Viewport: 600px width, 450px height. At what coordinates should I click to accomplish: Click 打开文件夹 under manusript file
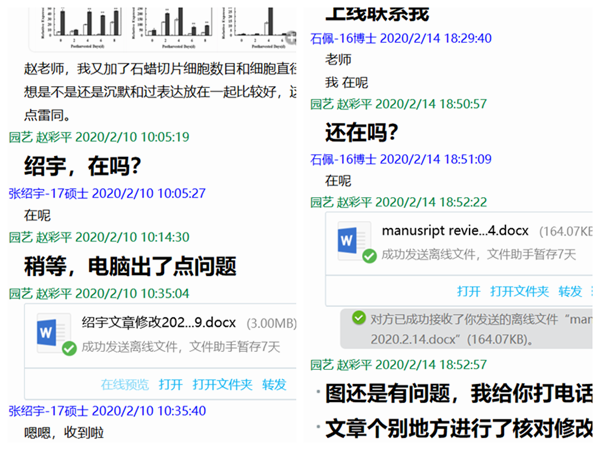519,291
